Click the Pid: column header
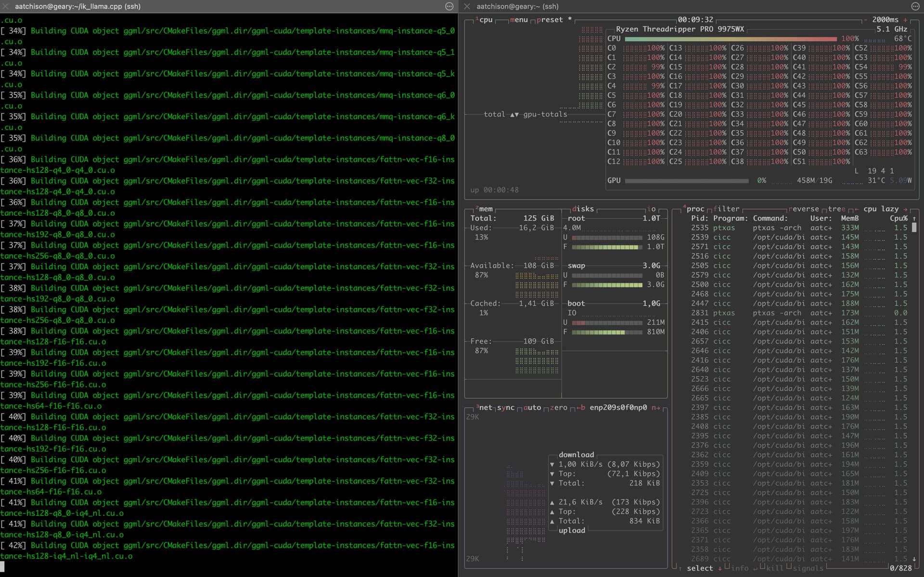 tap(700, 218)
